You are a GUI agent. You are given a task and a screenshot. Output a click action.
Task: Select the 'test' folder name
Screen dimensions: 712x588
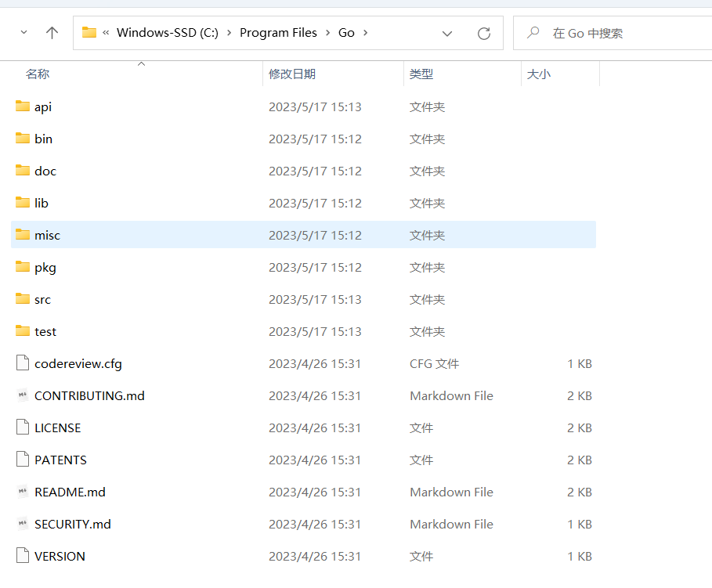tap(45, 332)
